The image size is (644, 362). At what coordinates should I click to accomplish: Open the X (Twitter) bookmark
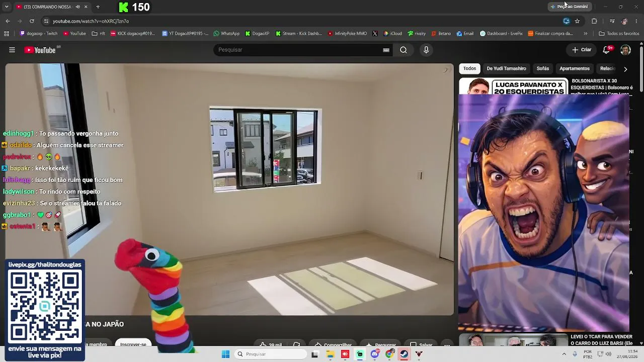point(375,34)
